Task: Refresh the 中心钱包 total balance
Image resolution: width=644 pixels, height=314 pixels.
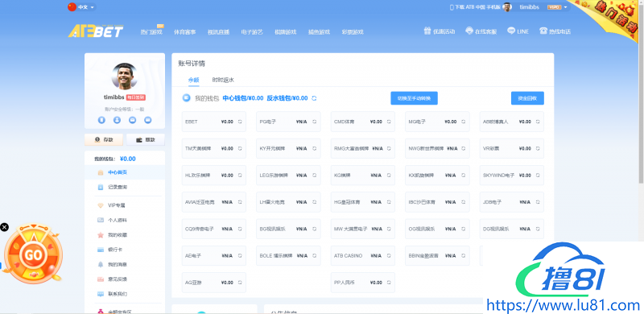Action: [x=314, y=98]
